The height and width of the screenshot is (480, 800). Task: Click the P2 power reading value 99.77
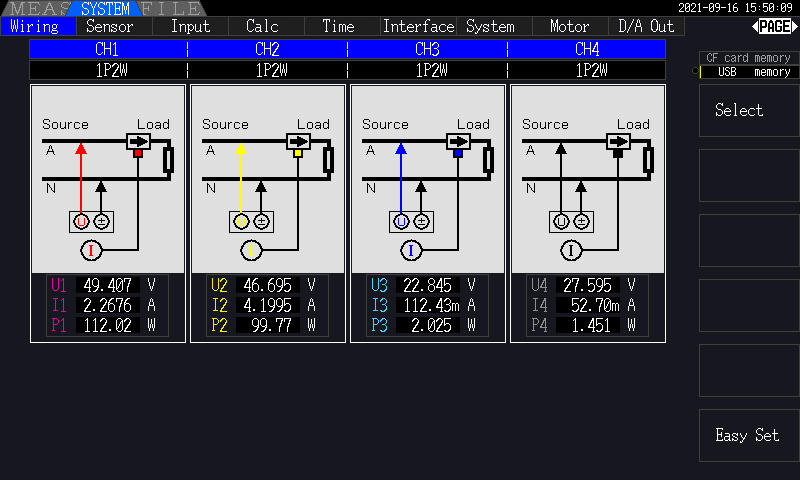tap(267, 325)
